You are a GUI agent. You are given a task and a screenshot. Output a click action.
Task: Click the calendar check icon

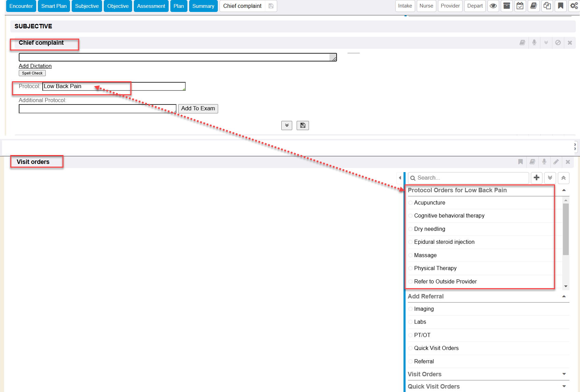pos(520,6)
